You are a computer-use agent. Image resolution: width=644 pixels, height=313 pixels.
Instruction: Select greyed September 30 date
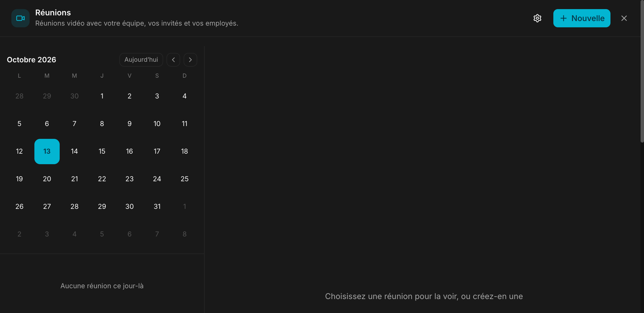[x=74, y=96]
